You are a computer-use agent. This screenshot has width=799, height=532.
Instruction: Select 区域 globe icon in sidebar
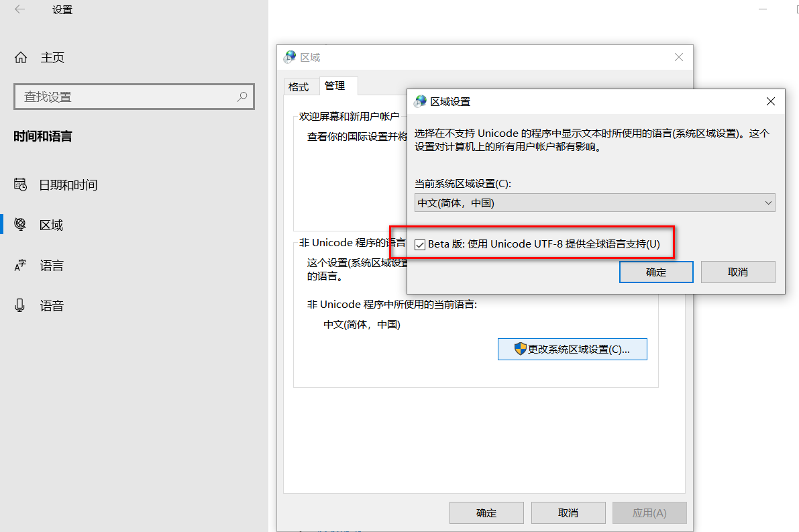21,225
